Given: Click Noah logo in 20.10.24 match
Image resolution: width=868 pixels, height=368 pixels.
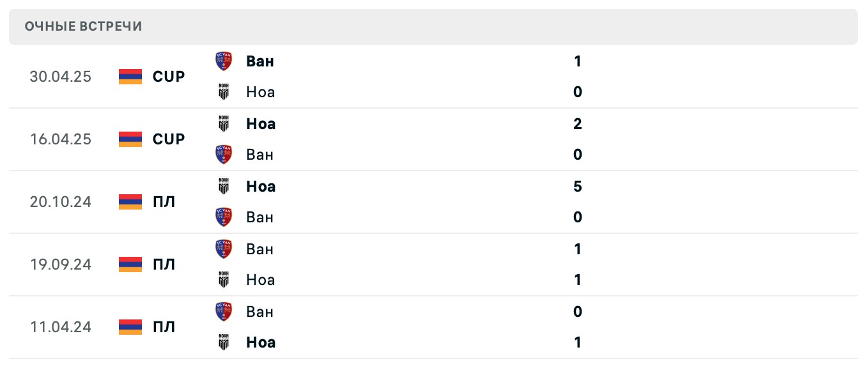Looking at the screenshot, I should (224, 187).
